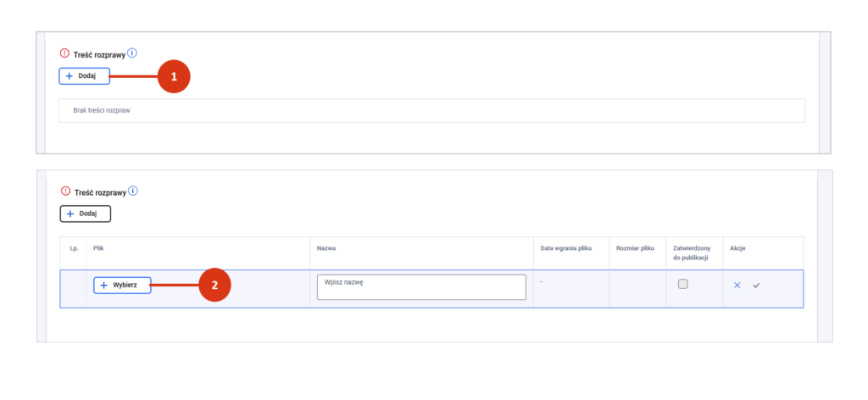The image size is (868, 400).
Task: Cancel the new row with the X icon
Action: click(737, 286)
